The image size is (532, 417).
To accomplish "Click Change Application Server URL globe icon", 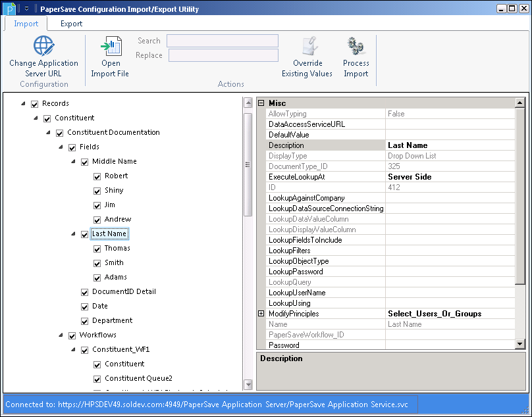I will (43, 46).
